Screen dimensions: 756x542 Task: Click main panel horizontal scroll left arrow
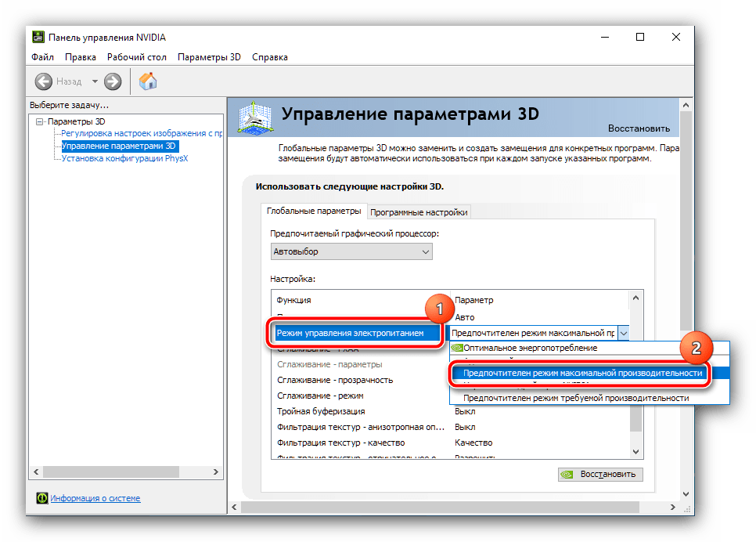(234, 507)
